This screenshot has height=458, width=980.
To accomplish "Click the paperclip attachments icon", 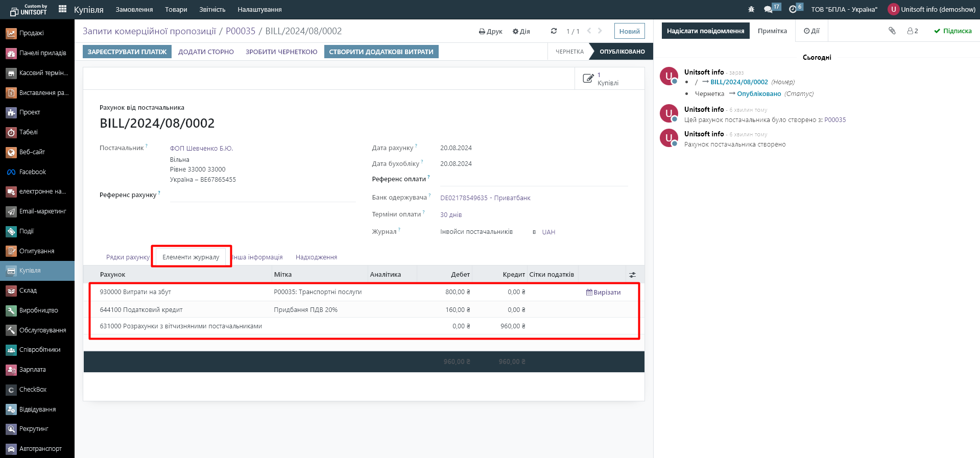I will pyautogui.click(x=892, y=31).
